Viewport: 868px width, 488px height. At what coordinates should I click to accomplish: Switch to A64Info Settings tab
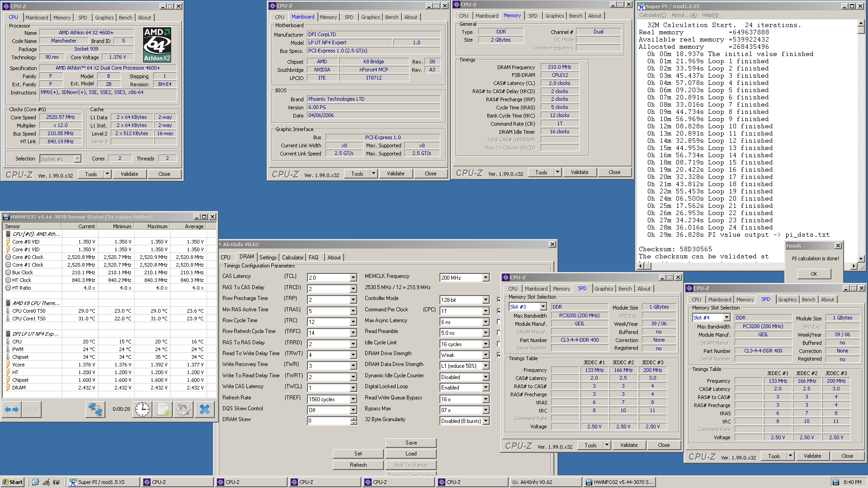point(268,258)
